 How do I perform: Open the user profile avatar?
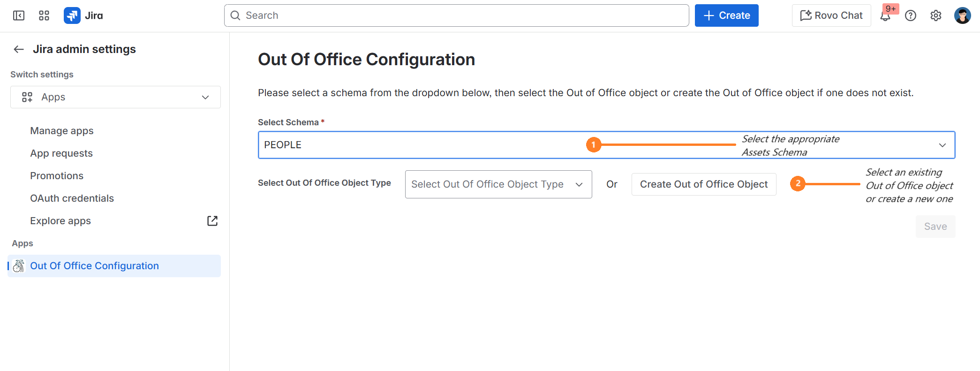click(x=963, y=15)
